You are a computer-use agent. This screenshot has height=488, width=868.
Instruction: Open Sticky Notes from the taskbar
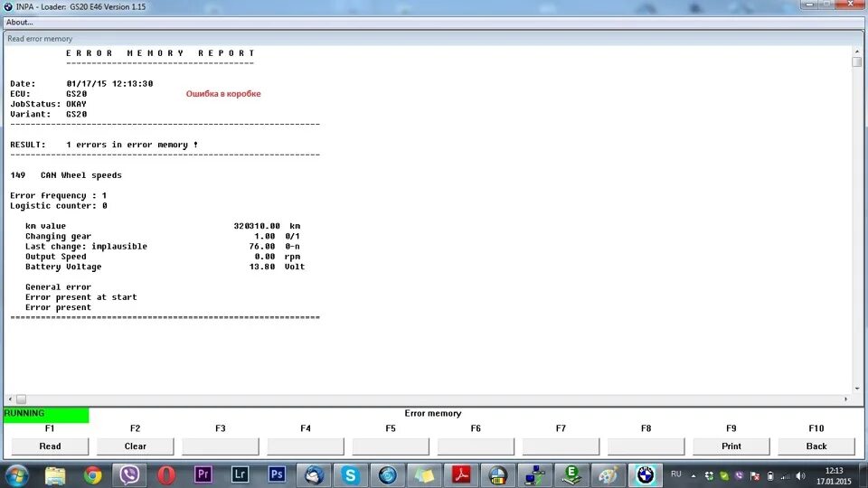425,475
